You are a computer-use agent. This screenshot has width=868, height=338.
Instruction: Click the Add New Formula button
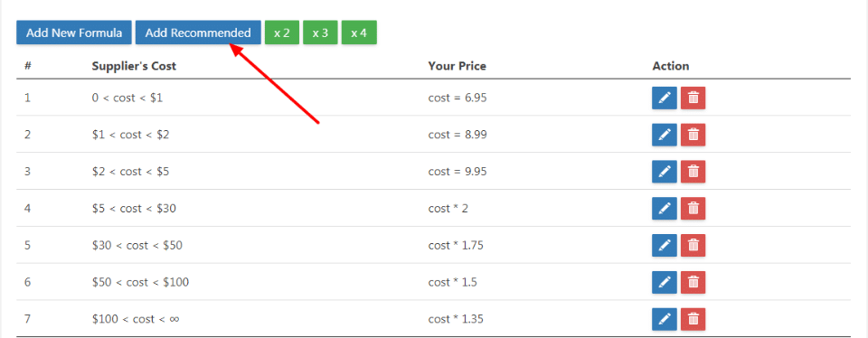pos(74,33)
